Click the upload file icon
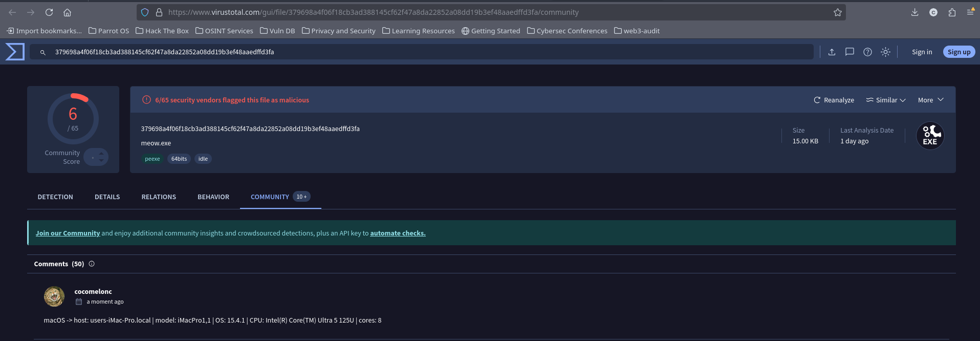980x341 pixels. 832,52
